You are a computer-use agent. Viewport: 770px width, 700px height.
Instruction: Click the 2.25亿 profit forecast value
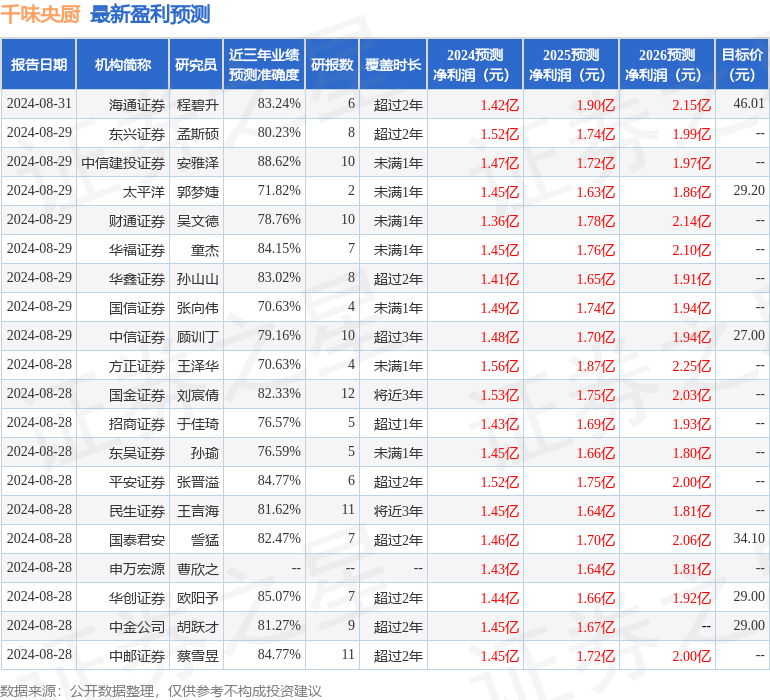click(691, 366)
